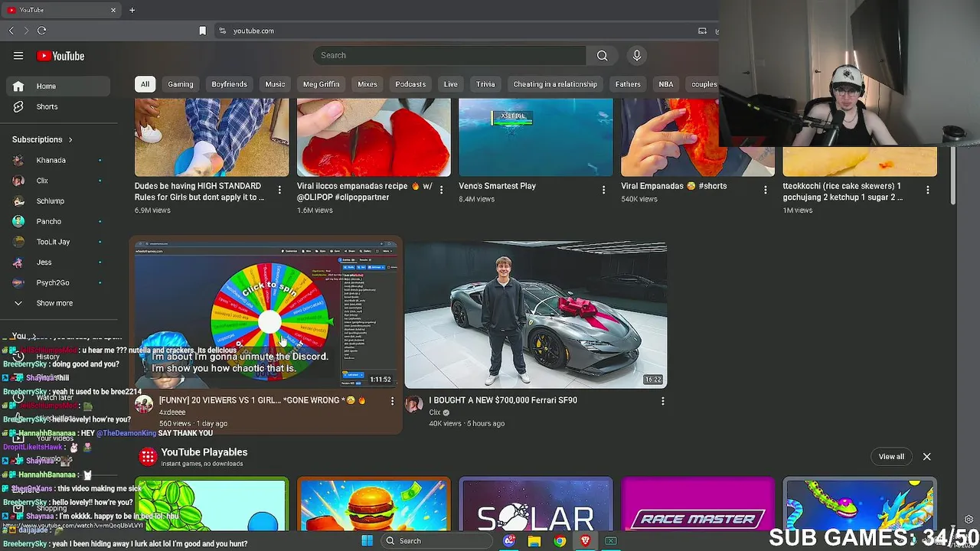Screen dimensions: 980x551
Task: Click the search magnifier button
Action: tap(603, 55)
